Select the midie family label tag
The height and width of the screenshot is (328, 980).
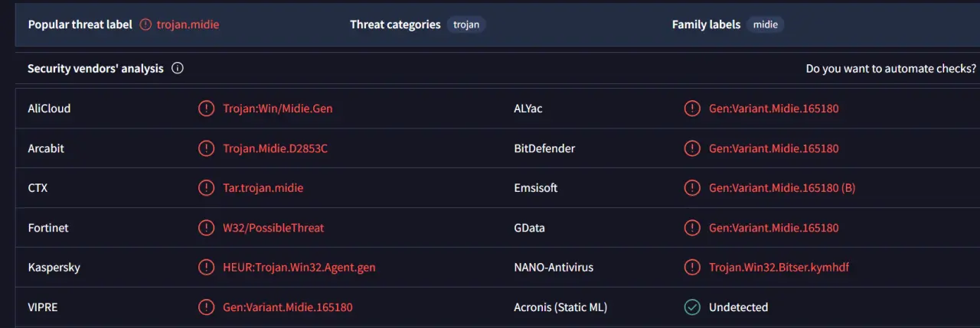tap(766, 24)
